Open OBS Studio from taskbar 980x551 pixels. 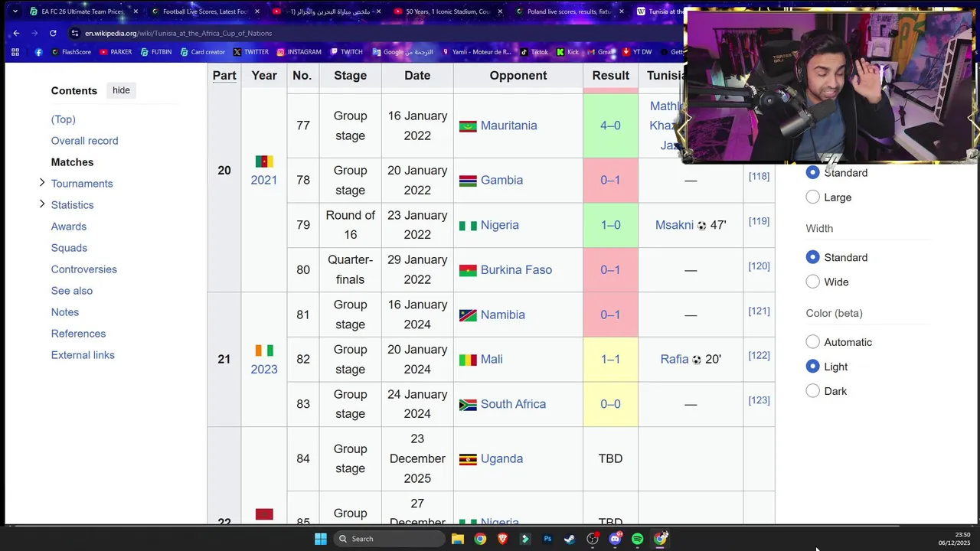point(592,539)
